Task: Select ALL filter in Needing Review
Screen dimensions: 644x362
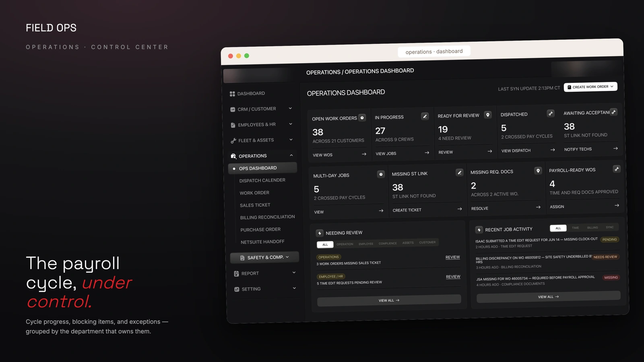Action: coord(325,245)
